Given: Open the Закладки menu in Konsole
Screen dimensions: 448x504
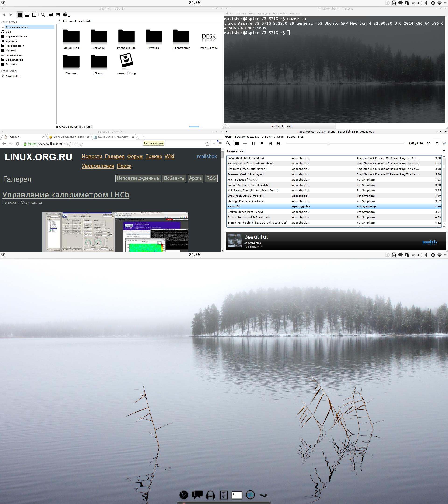Looking at the screenshot, I should 264,14.
